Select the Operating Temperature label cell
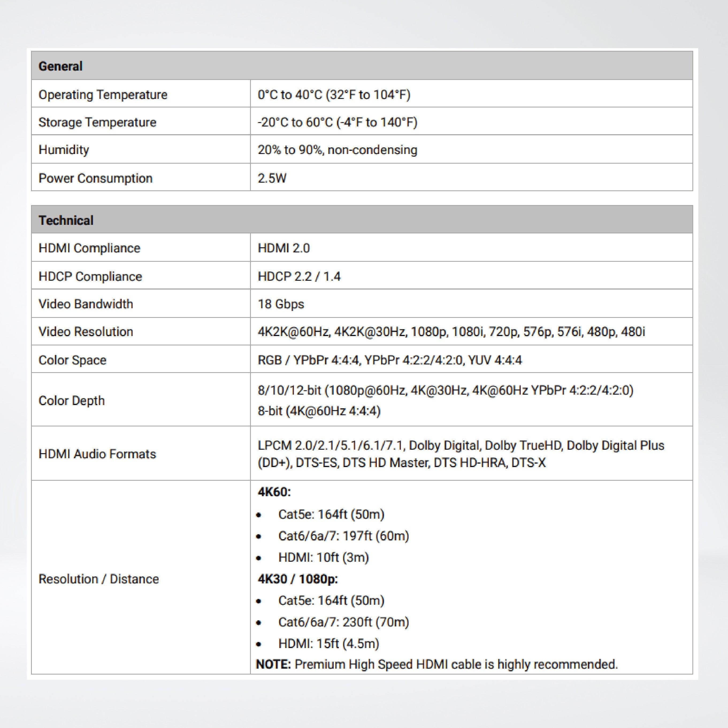Image resolution: width=728 pixels, height=728 pixels. 103,95
